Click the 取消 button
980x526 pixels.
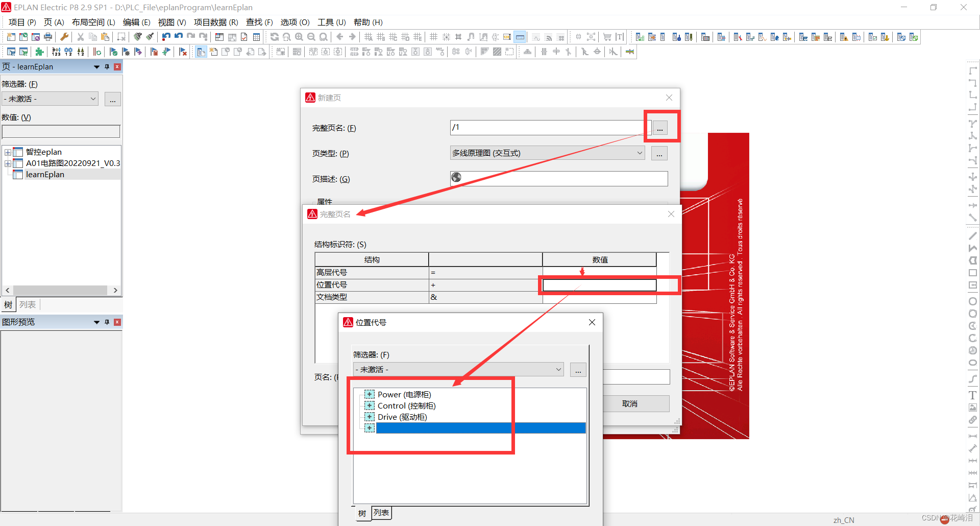click(636, 403)
